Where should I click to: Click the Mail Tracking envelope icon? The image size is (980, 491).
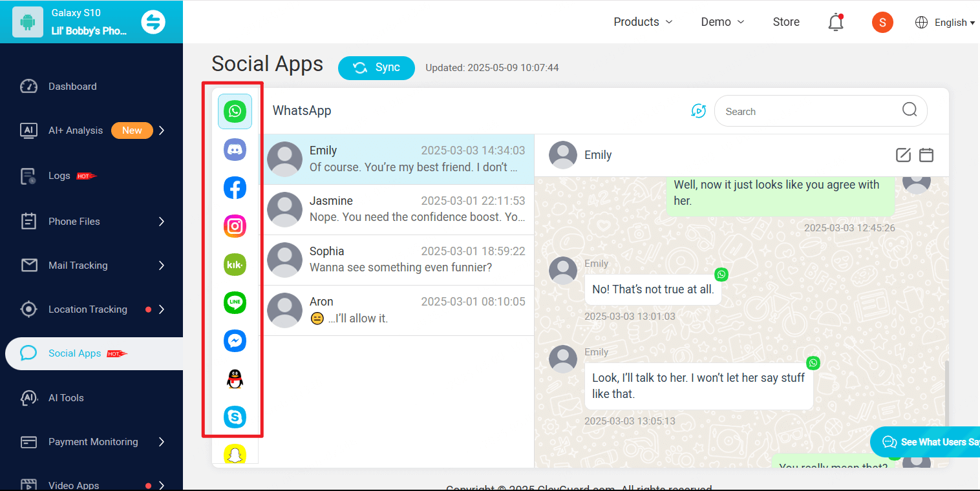pyautogui.click(x=28, y=265)
